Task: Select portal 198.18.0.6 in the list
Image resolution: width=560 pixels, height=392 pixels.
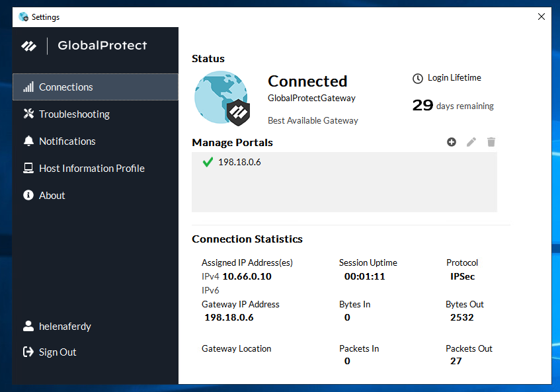Action: coord(239,162)
